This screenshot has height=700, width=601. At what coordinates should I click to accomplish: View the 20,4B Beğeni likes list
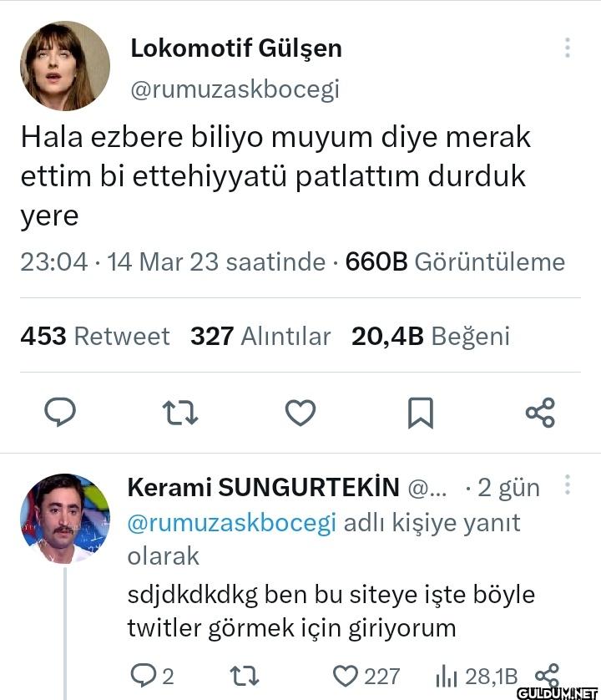pyautogui.click(x=430, y=336)
